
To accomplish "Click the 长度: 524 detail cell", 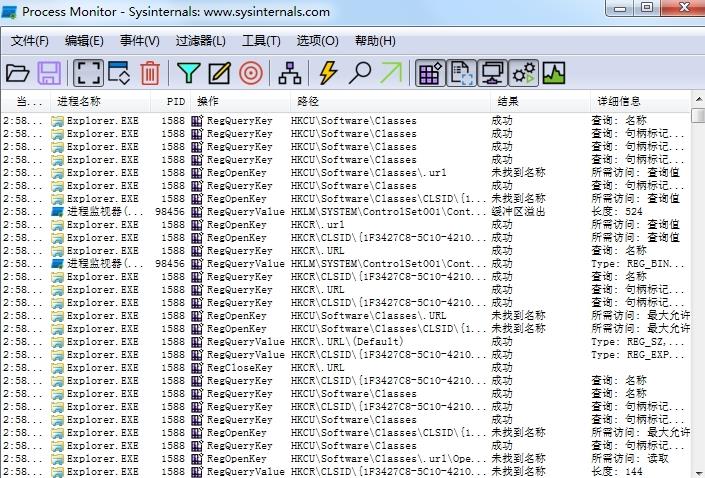I will (x=616, y=211).
